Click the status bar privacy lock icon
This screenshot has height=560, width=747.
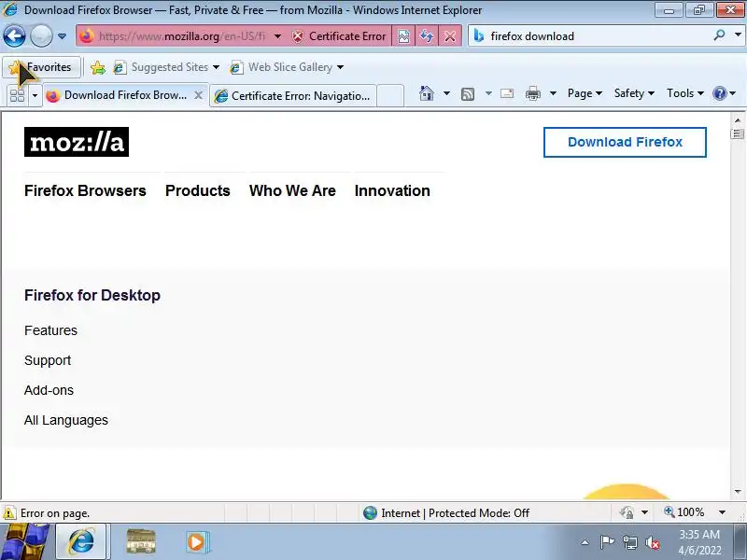627,512
